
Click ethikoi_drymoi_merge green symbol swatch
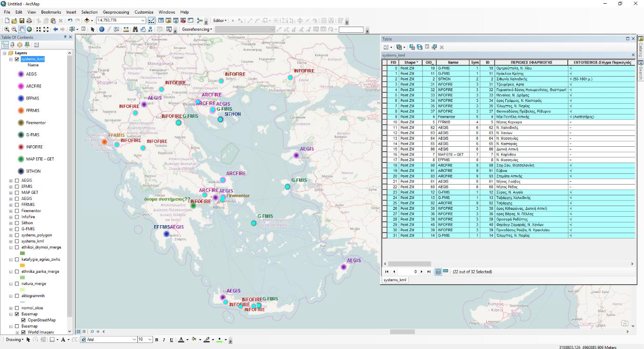coord(22,253)
